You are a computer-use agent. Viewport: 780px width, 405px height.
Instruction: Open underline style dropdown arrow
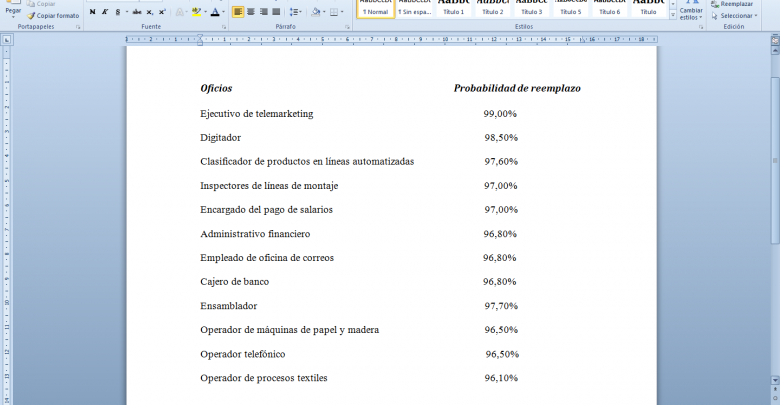127,12
